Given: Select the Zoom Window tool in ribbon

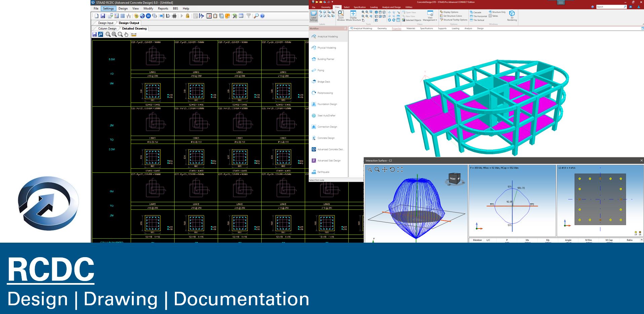Looking at the screenshot, I should tap(341, 15).
